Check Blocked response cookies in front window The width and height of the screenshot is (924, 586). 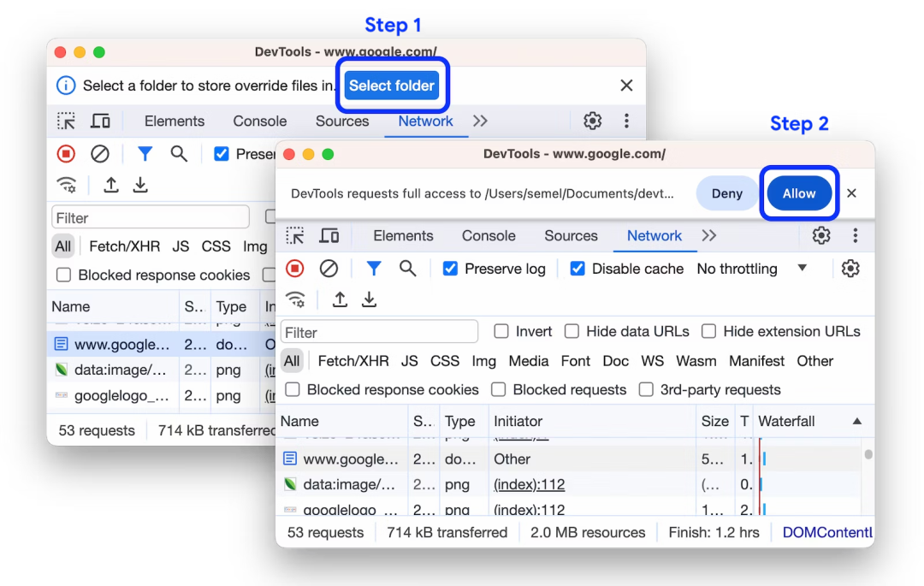(293, 389)
